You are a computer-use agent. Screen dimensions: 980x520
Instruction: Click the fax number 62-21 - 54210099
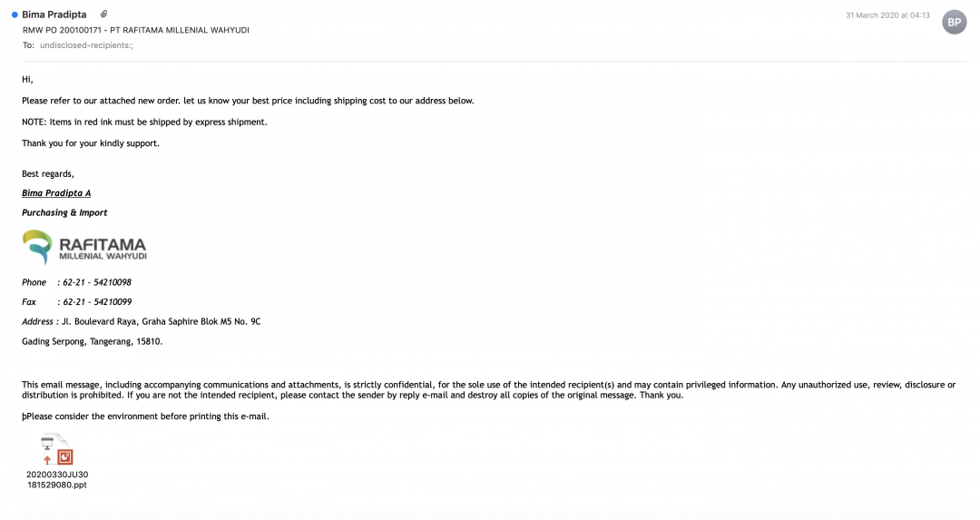(x=97, y=302)
